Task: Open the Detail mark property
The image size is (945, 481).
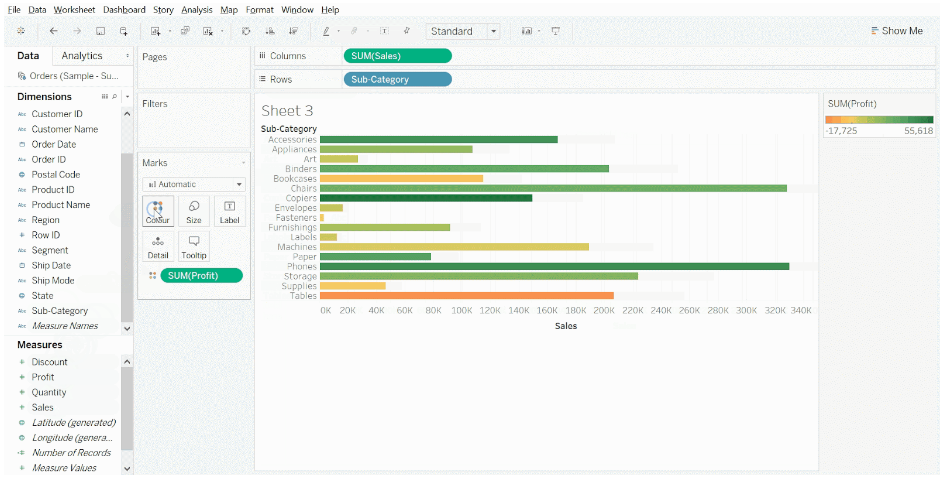Action: tap(158, 247)
